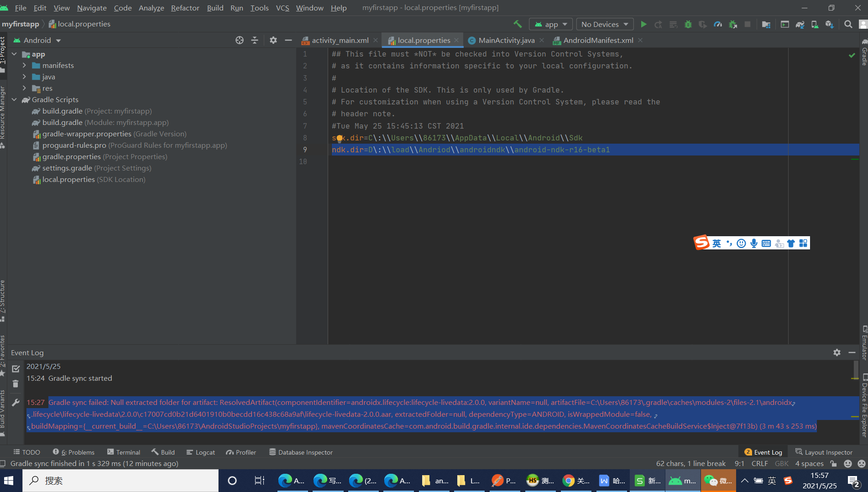Attach debugger to Android process
This screenshot has height=492, width=868.
click(732, 24)
